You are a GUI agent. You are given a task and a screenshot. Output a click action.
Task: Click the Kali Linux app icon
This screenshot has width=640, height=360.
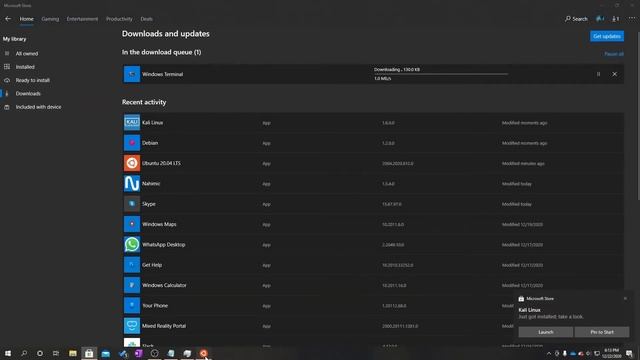click(x=132, y=122)
